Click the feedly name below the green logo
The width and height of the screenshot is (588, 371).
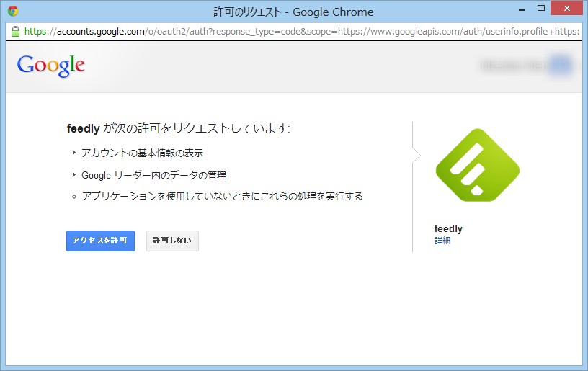click(x=448, y=228)
